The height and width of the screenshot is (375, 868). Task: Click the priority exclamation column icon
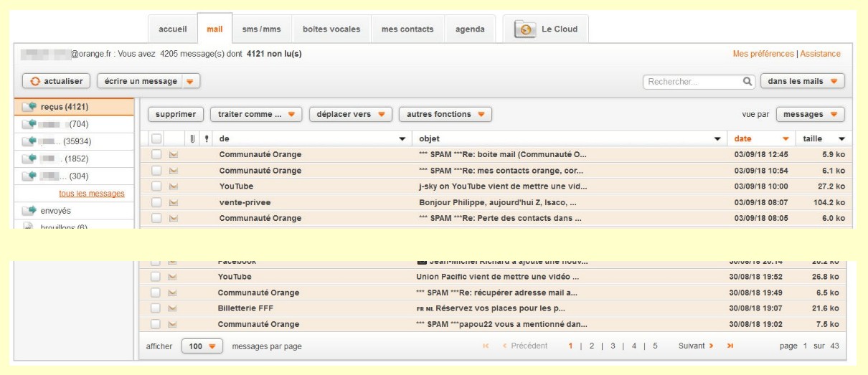(207, 138)
